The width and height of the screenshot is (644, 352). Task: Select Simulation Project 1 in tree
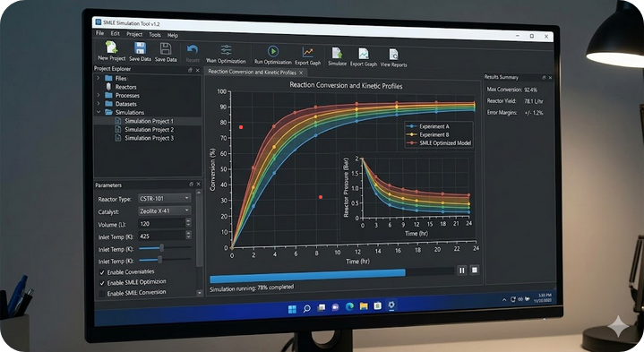tap(149, 121)
